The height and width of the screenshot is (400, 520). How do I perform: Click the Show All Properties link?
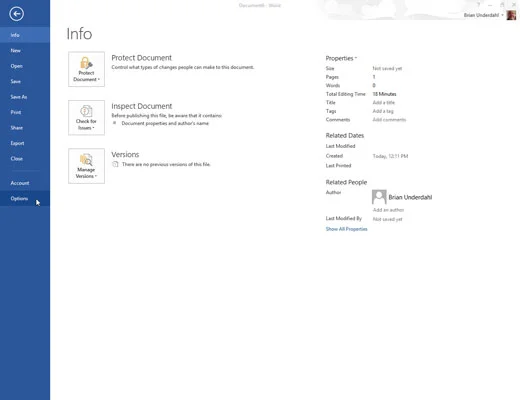(x=346, y=229)
